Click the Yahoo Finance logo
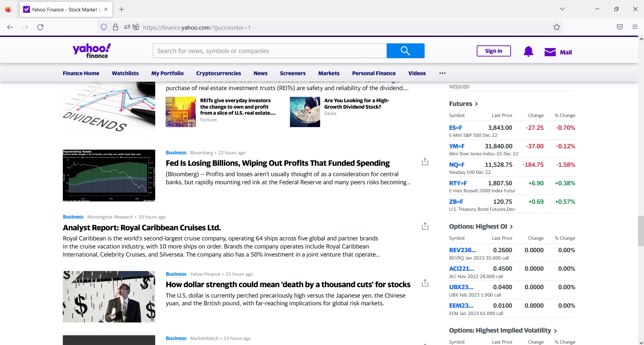Viewport: 644px width, 345px height. 91,50
